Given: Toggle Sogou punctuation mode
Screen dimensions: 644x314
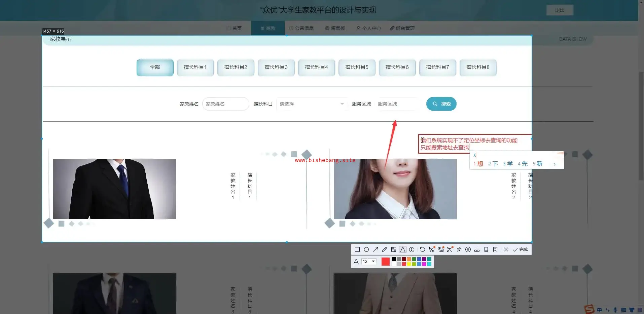Looking at the screenshot, I should 607,310.
